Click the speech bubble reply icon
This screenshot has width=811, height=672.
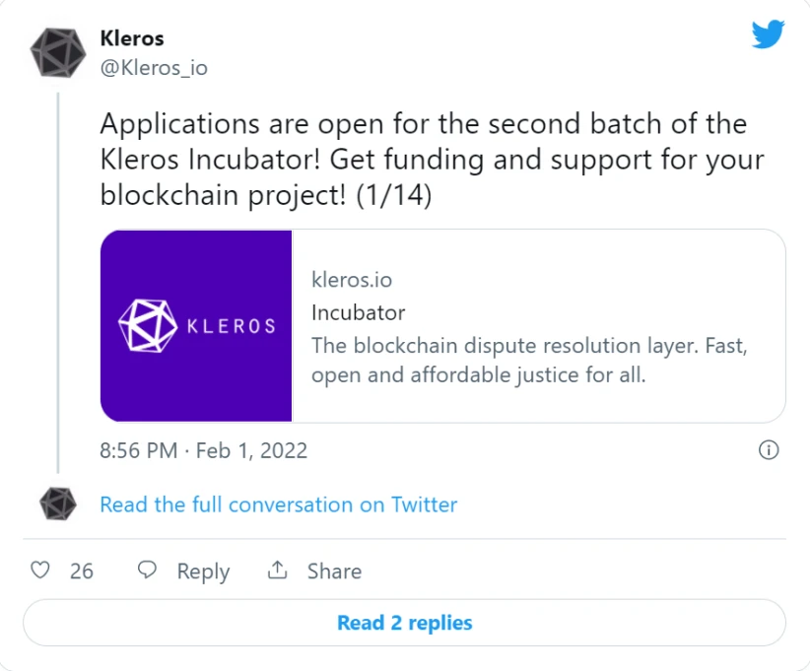147,571
